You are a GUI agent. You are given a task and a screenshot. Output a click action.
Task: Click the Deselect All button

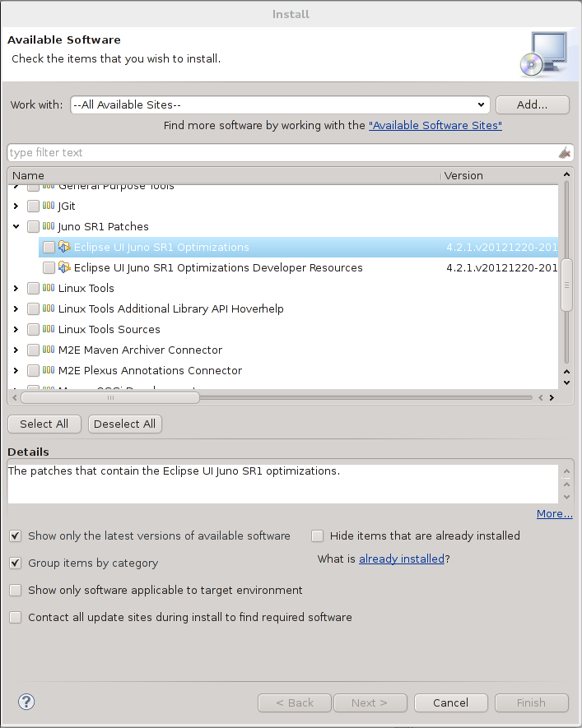click(x=124, y=424)
